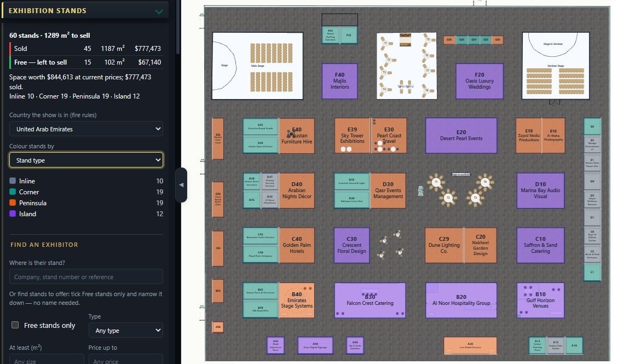Select the Sold summary row
Screen dimensions: 617x364
click(x=86, y=48)
